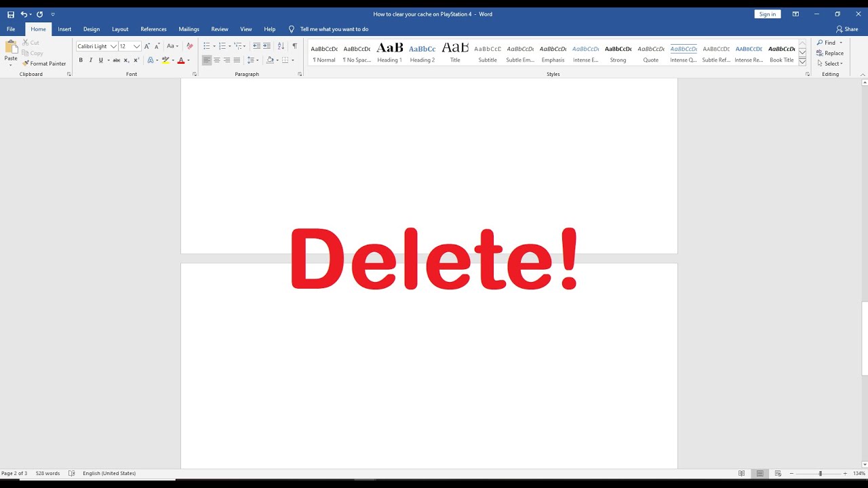Screen dimensions: 868x488
Task: Open the borders dropdown
Action: [x=292, y=60]
